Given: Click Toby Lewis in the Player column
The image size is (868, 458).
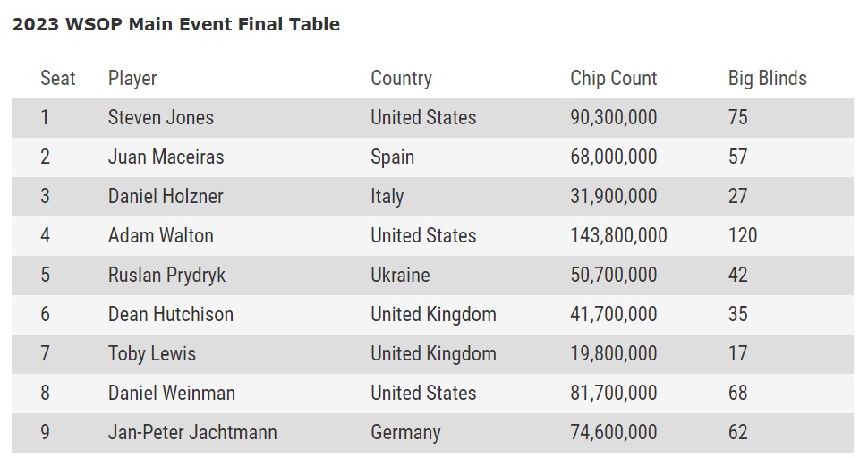Looking at the screenshot, I should pyautogui.click(x=153, y=353).
